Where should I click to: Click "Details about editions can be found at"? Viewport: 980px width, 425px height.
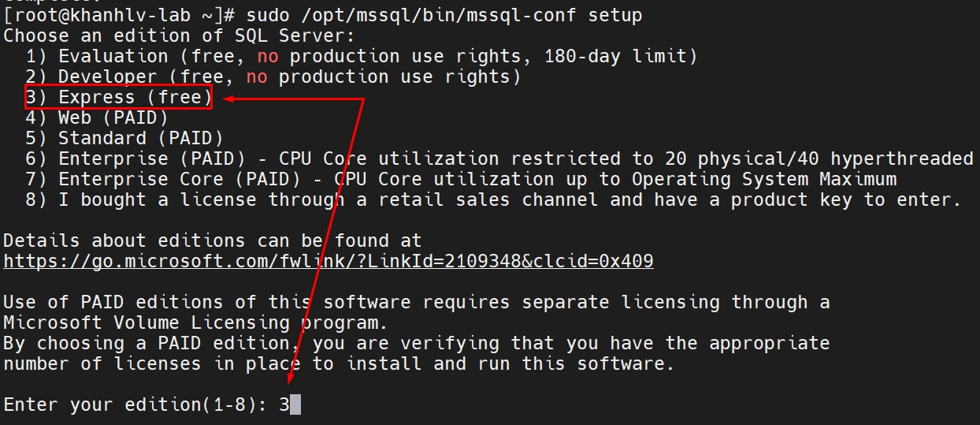pyautogui.click(x=213, y=241)
